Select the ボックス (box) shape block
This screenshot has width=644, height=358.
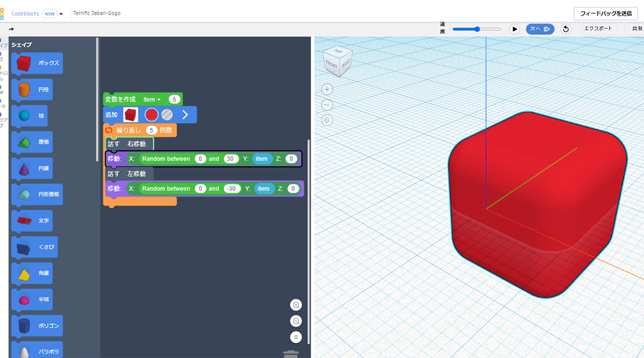(x=37, y=63)
